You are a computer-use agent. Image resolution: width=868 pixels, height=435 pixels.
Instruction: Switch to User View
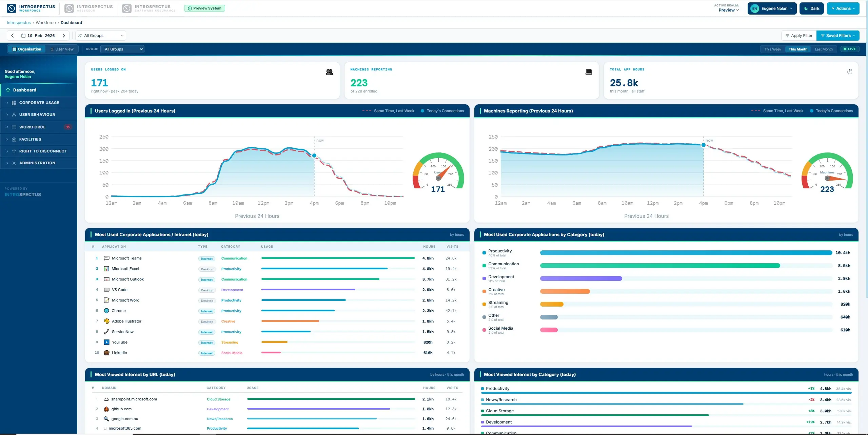[62, 49]
